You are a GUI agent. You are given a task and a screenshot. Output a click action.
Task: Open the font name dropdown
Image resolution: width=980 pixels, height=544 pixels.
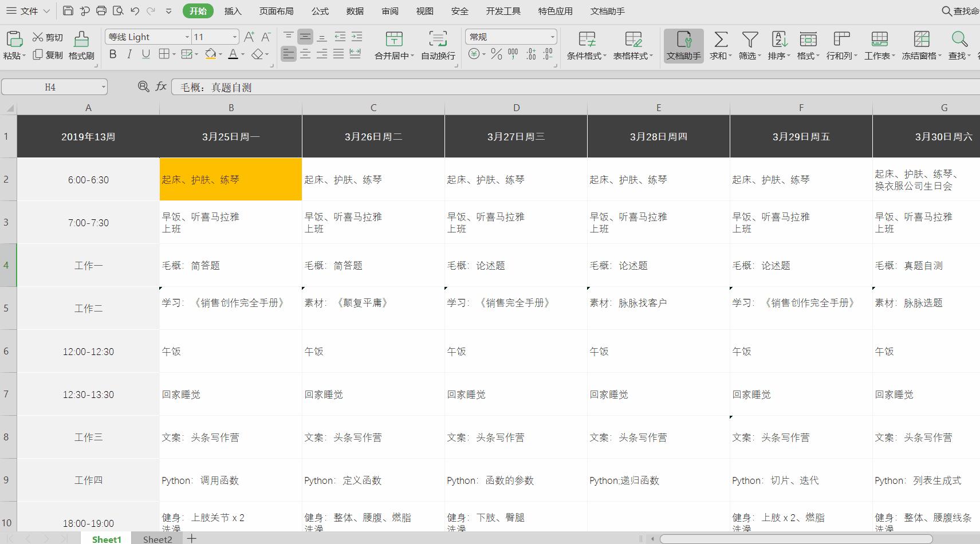click(188, 37)
